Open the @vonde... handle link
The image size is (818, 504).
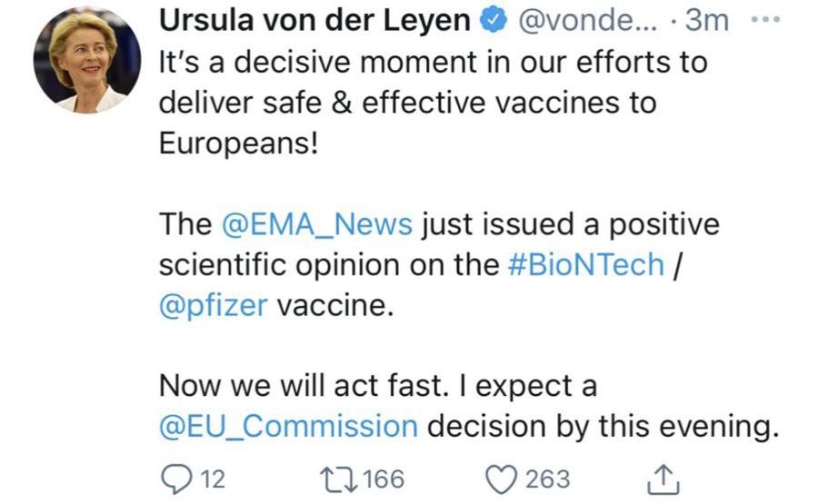[579, 21]
